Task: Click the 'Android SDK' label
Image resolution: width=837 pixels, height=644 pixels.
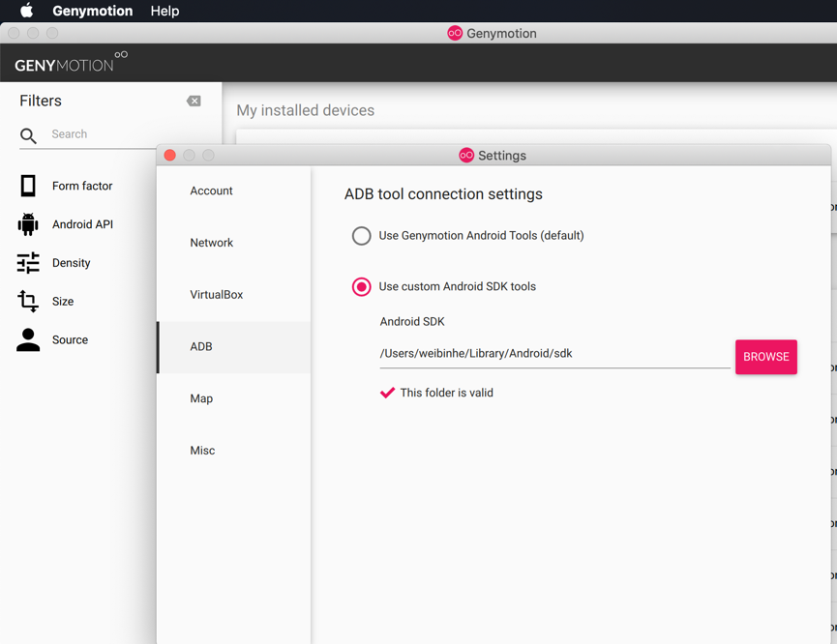Action: (x=412, y=321)
